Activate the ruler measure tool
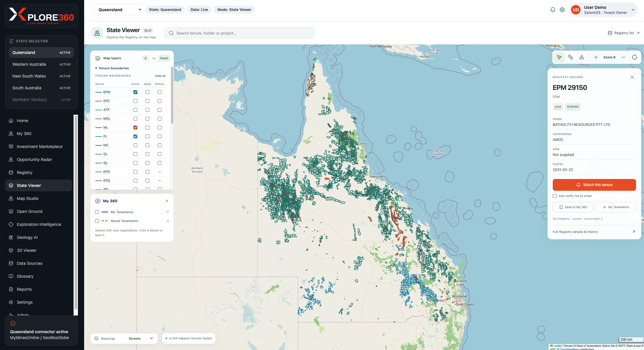The image size is (644, 350). pos(570,57)
